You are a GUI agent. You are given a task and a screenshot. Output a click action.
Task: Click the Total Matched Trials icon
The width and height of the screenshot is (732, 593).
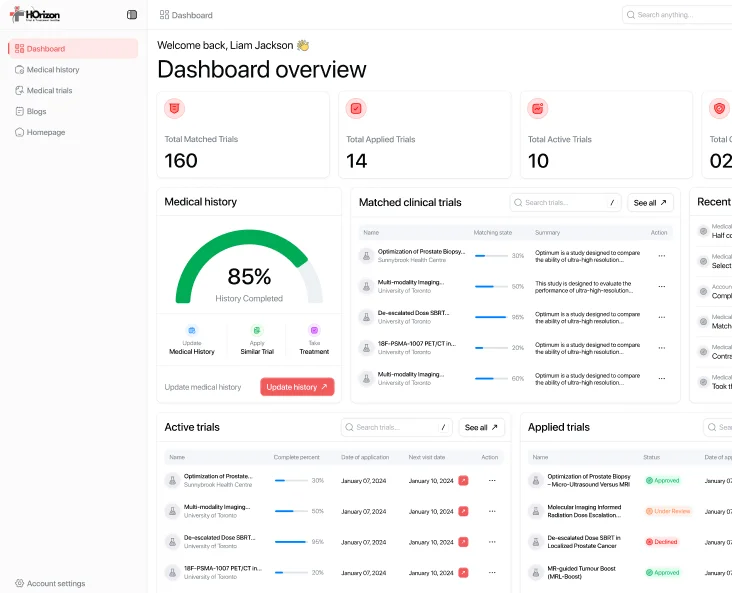(175, 108)
